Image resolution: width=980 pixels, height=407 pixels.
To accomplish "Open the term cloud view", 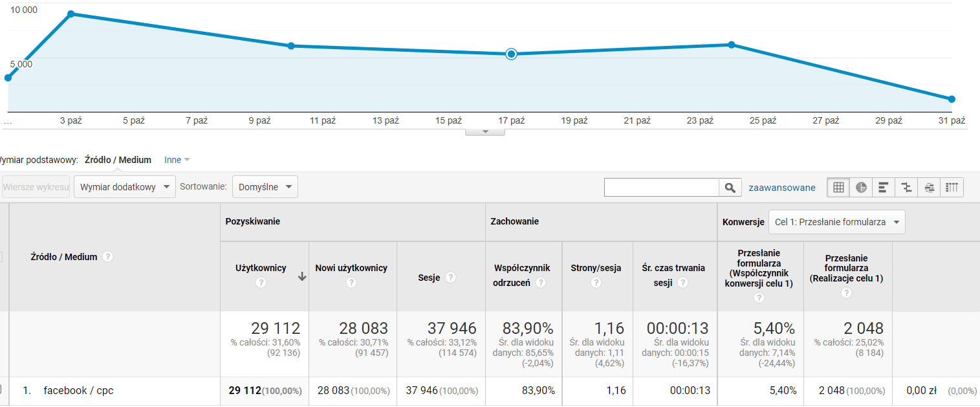I will click(929, 188).
